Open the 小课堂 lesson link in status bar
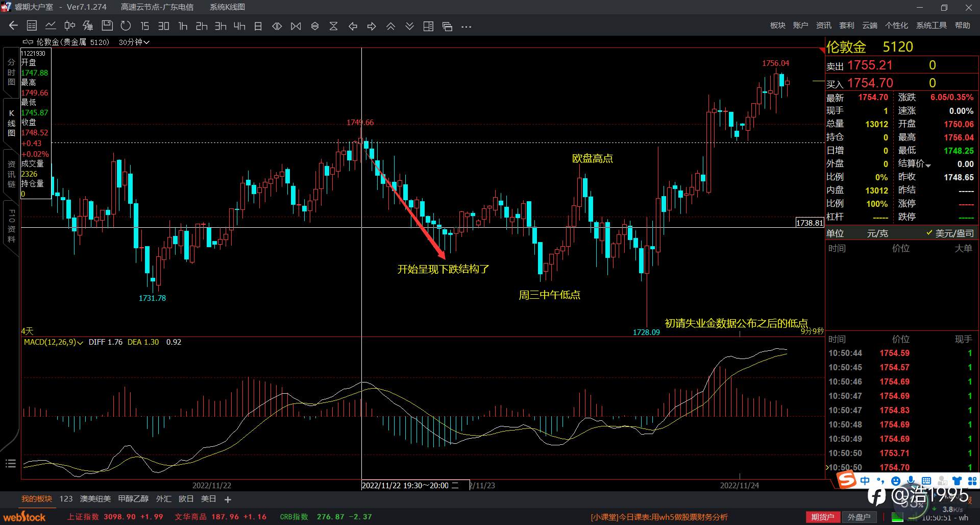 [x=659, y=517]
